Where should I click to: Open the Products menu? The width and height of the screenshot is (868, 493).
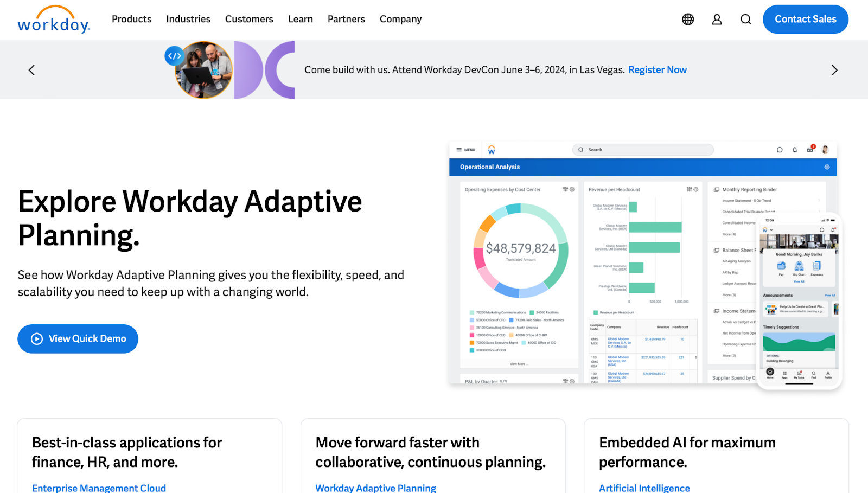tap(131, 19)
